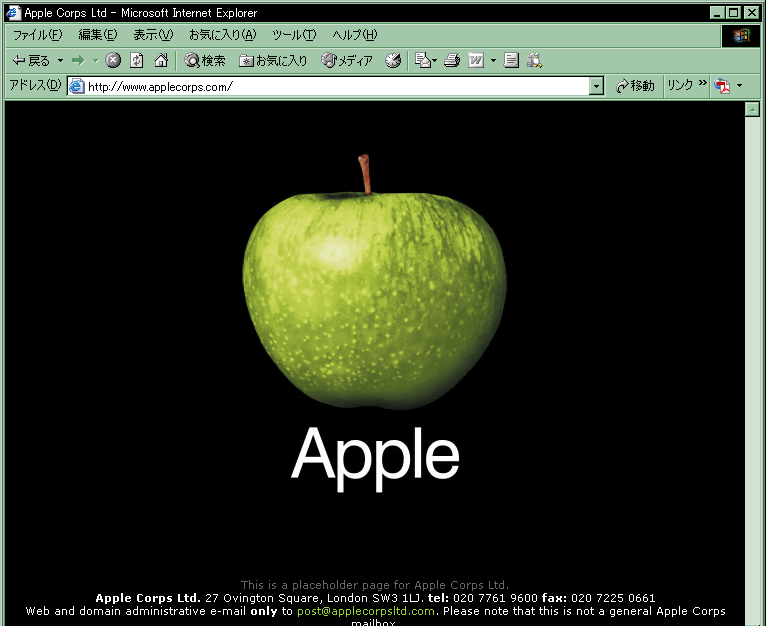Image resolution: width=766 pixels, height=626 pixels.
Task: Maximize the Internet Explorer window
Action: point(734,13)
